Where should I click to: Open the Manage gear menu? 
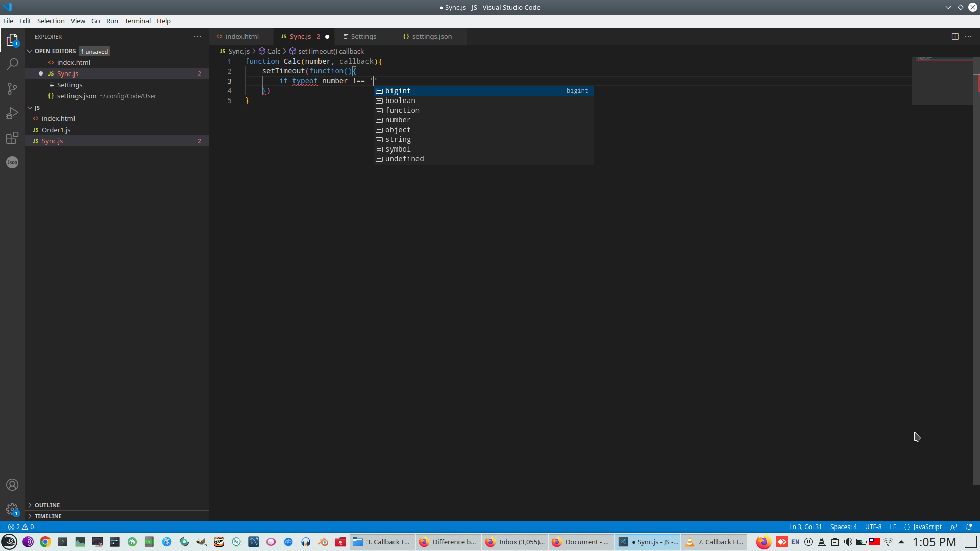[x=12, y=509]
